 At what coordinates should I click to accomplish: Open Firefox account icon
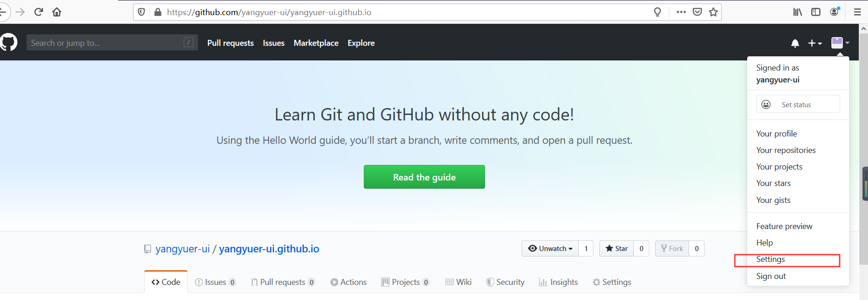point(835,12)
